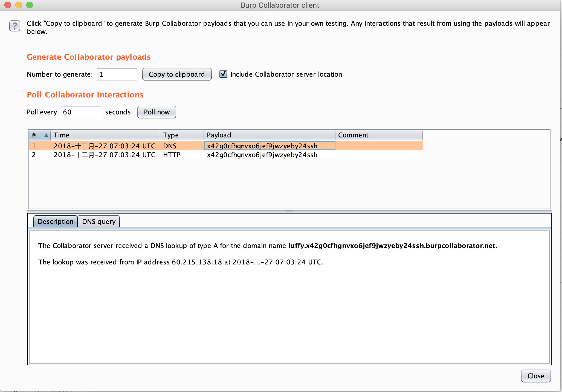Click the red window close dot
Image resolution: width=562 pixels, height=392 pixels.
pyautogui.click(x=8, y=5)
